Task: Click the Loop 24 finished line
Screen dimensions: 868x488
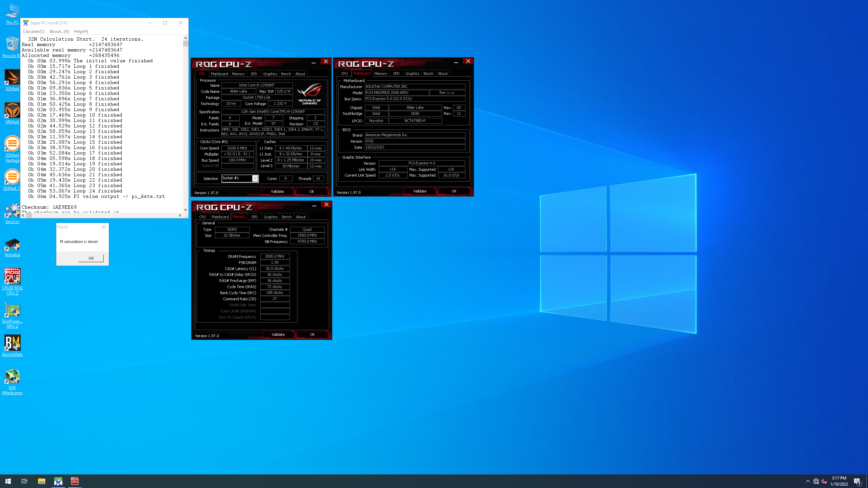Action: (75, 191)
